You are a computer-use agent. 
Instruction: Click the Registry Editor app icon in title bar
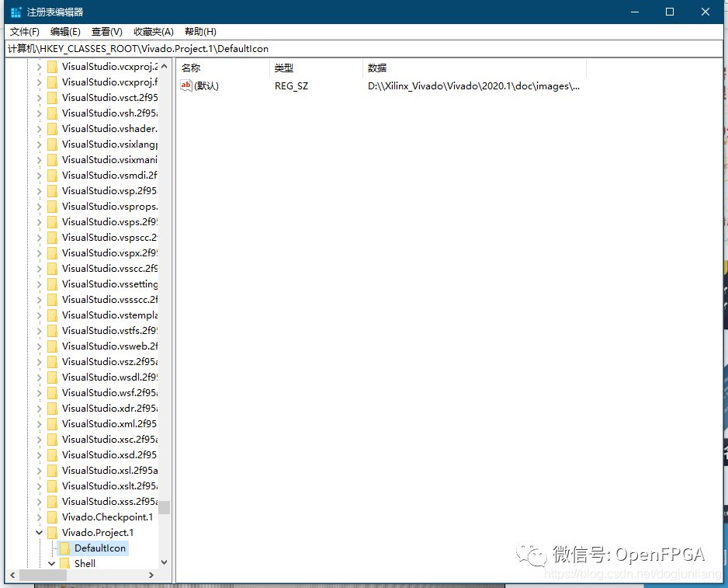(x=16, y=12)
